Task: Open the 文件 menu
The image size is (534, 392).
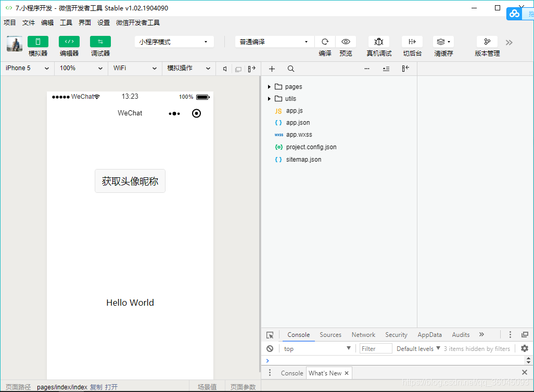Action: pos(29,23)
